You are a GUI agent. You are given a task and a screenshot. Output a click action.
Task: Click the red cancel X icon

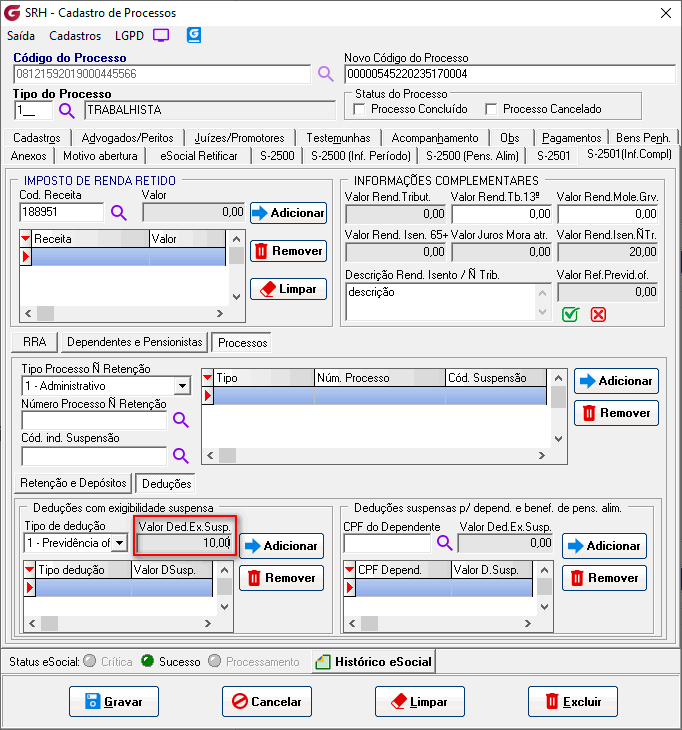598,314
